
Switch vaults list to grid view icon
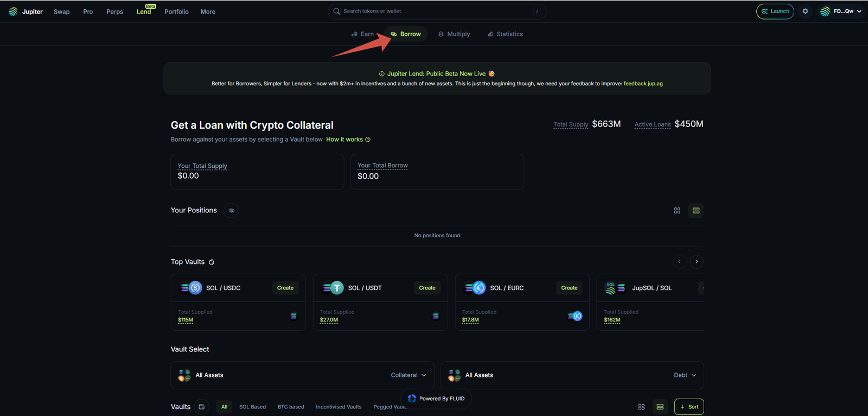pyautogui.click(x=641, y=407)
